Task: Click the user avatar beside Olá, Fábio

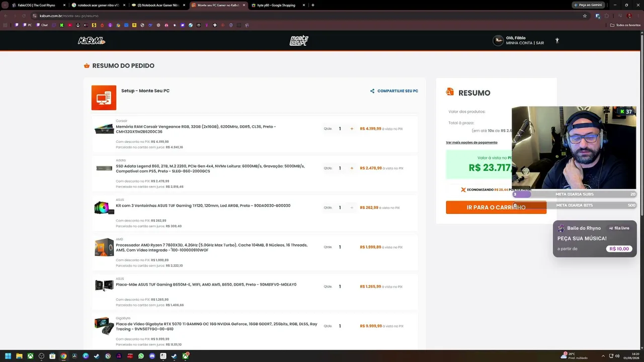Action: pos(498,41)
